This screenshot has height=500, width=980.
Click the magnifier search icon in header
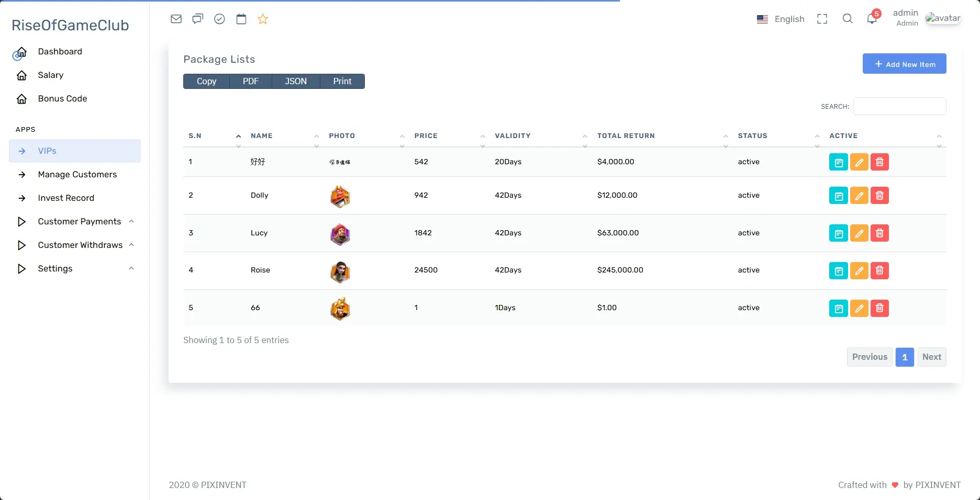tap(847, 19)
